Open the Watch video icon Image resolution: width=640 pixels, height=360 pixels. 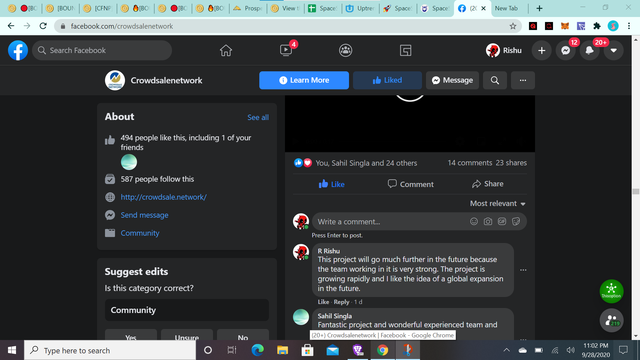(x=286, y=50)
